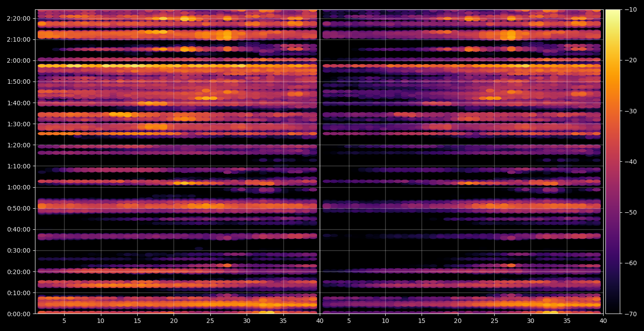Select the 1:00:00 time axis label
This screenshot has width=644, height=331.
pos(19,187)
